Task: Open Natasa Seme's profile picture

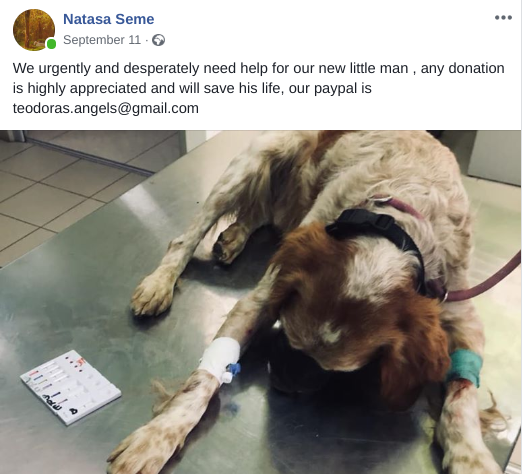Action: (34, 30)
